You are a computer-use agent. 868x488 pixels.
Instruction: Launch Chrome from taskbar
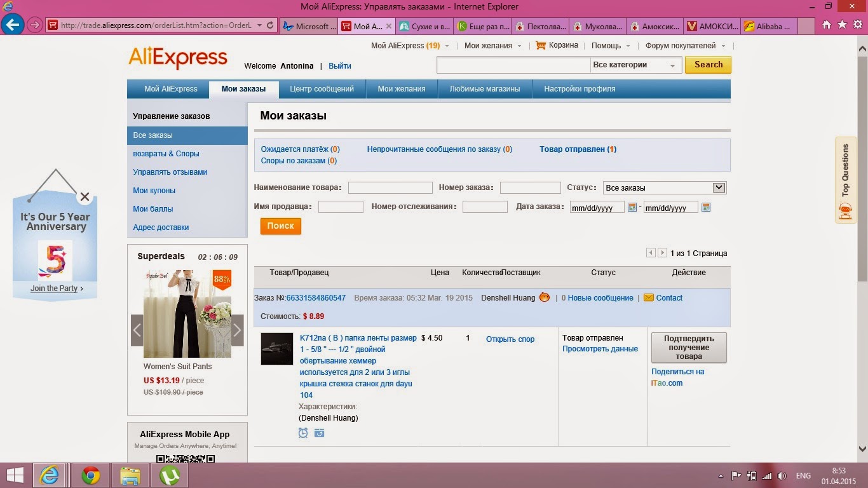click(x=90, y=475)
